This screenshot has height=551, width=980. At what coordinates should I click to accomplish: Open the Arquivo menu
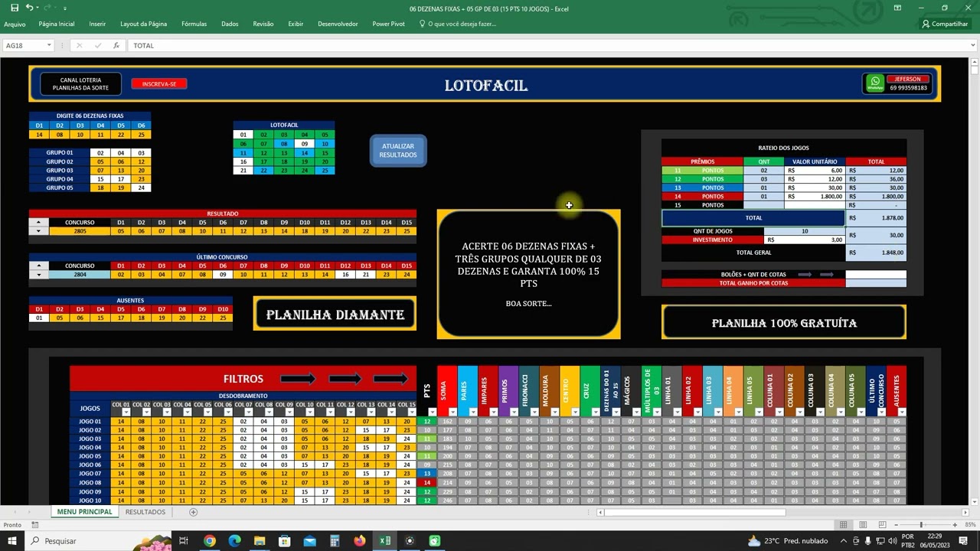point(15,24)
